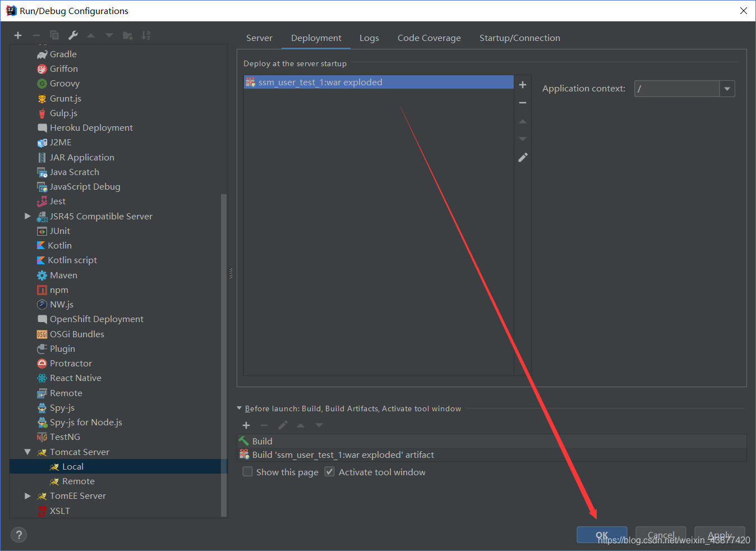The width and height of the screenshot is (756, 551).
Task: Select Kotlin script entry
Action: click(x=72, y=260)
